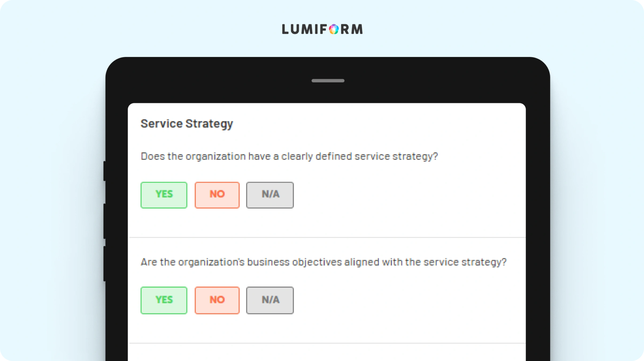Click the word Strategy in the section heading

click(x=209, y=124)
